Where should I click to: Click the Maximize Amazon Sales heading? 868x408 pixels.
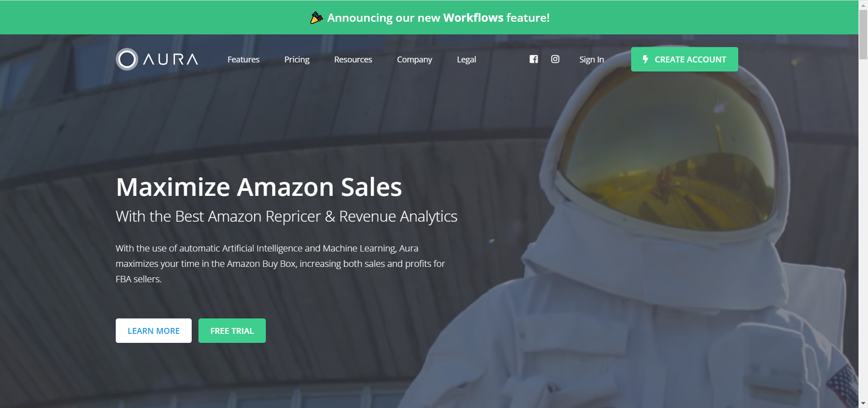coord(259,187)
